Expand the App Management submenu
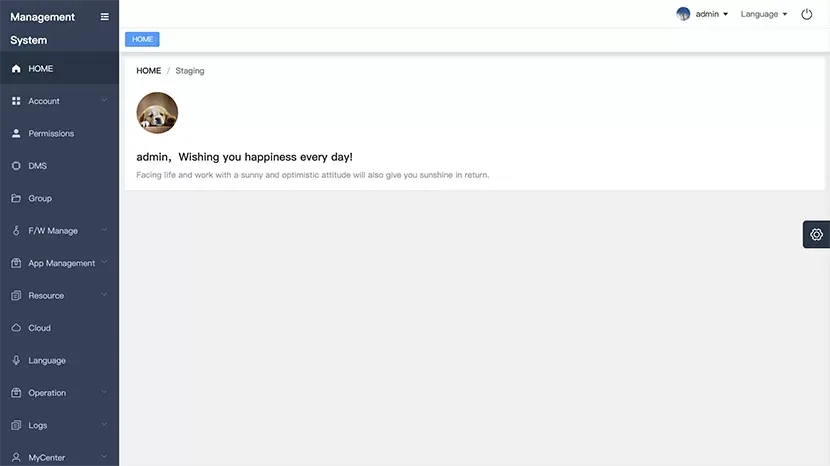This screenshot has height=466, width=830. tap(59, 263)
